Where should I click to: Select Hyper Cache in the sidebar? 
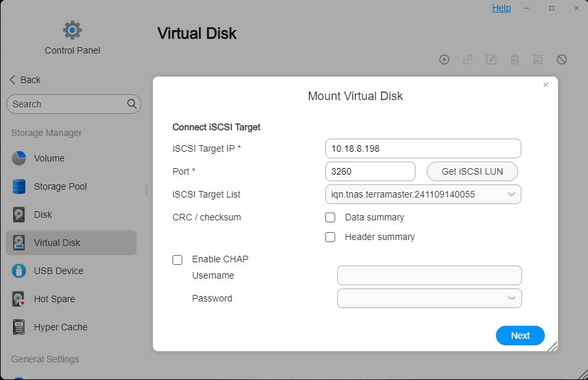[60, 327]
